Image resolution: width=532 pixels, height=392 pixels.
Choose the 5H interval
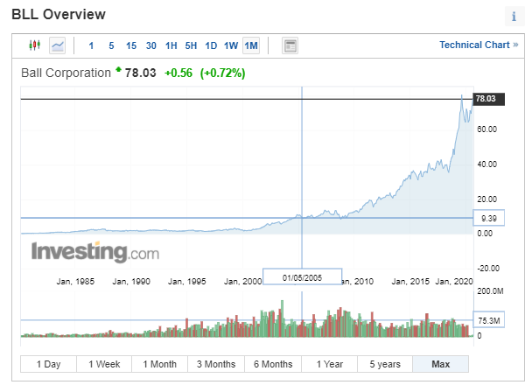tap(191, 45)
